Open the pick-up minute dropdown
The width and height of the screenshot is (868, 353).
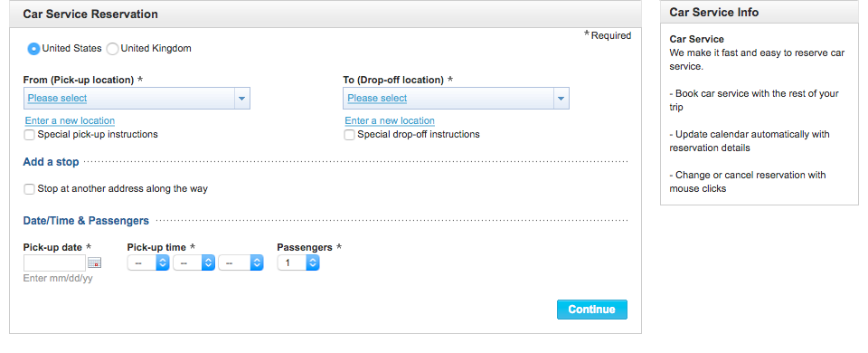click(193, 262)
